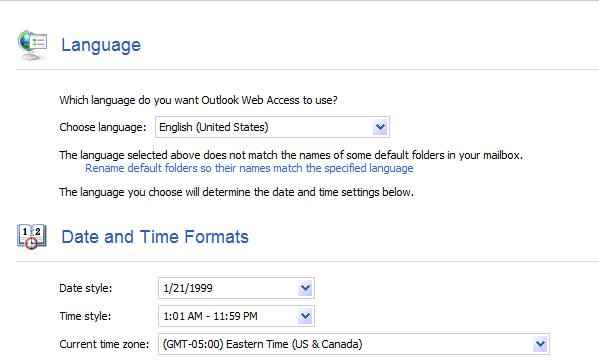Viewport: 599px width, 364px height.
Task: Click the 'Current time zone:' label
Action: click(x=104, y=344)
